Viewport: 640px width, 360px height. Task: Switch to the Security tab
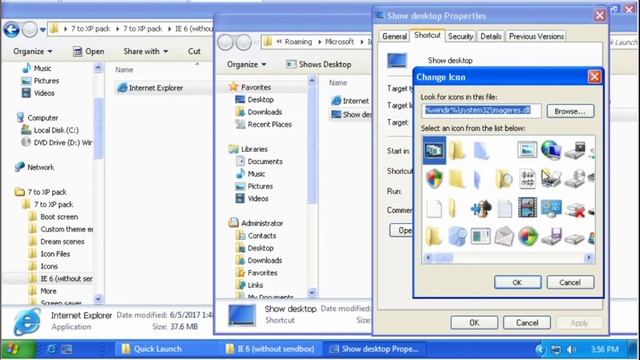[x=460, y=36]
